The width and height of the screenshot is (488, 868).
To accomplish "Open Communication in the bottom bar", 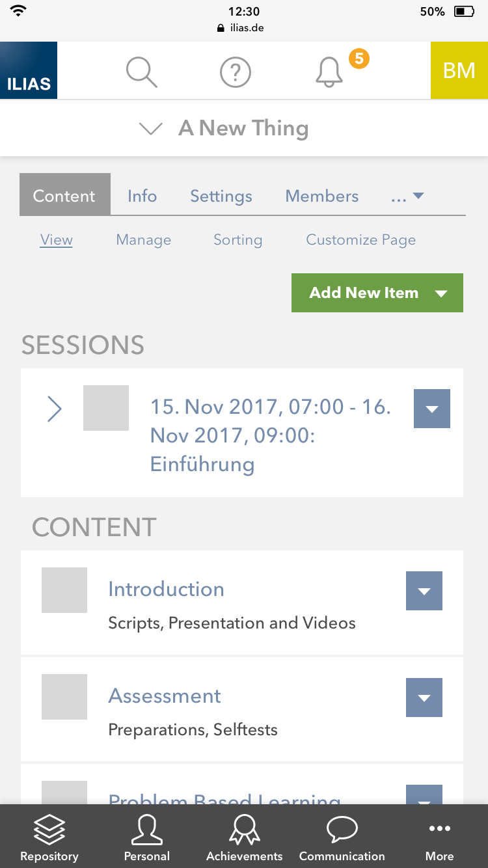I will click(342, 838).
